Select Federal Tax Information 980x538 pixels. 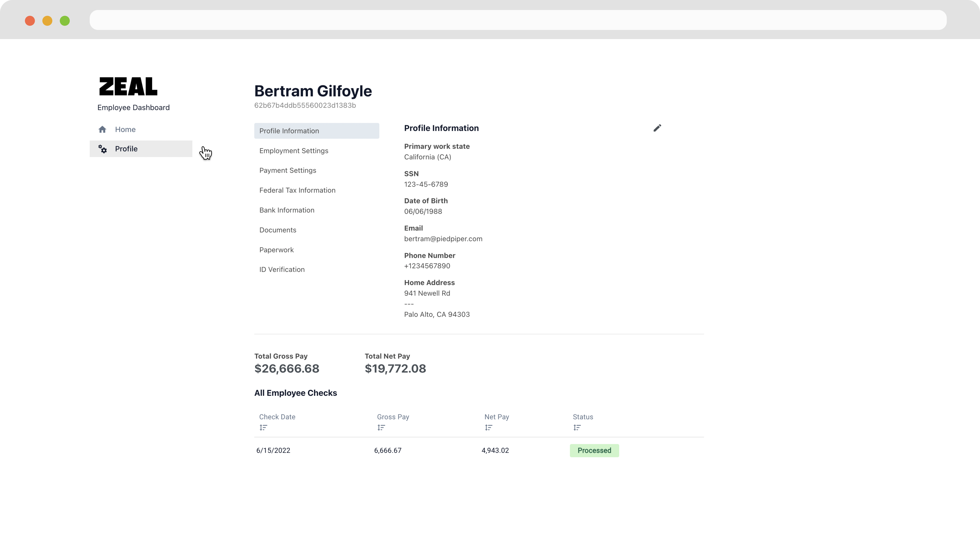point(297,190)
